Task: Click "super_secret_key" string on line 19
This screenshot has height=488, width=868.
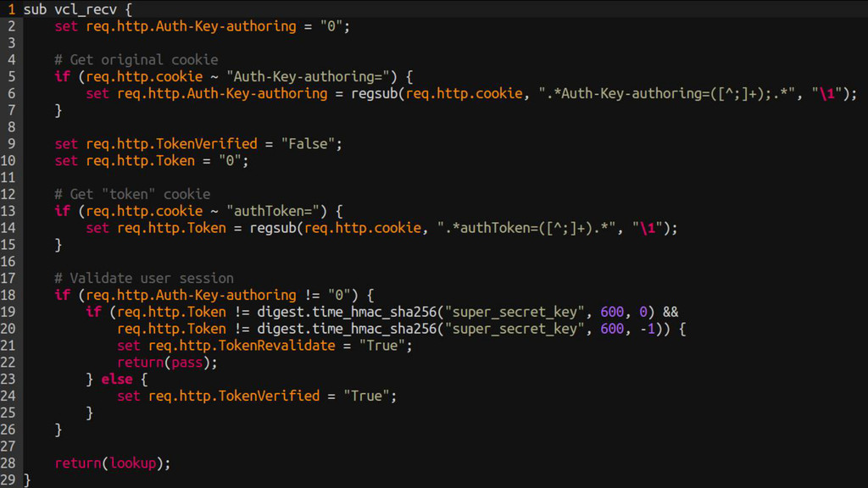Action: [515, 312]
